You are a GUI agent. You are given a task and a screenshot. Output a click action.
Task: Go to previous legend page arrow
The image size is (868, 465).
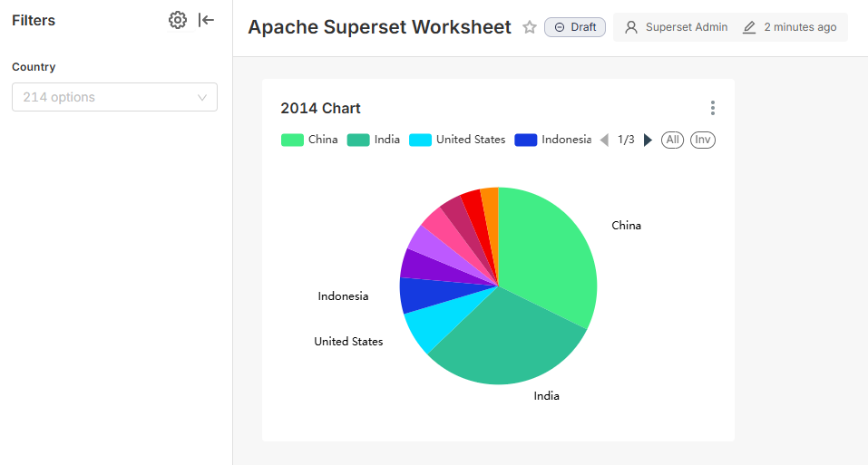604,140
